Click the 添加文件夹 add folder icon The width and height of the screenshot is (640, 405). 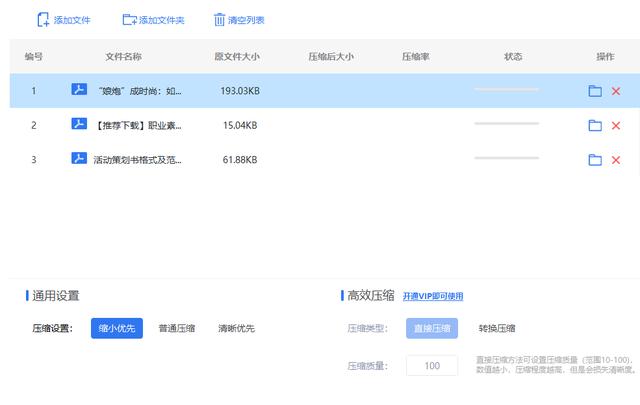point(129,20)
